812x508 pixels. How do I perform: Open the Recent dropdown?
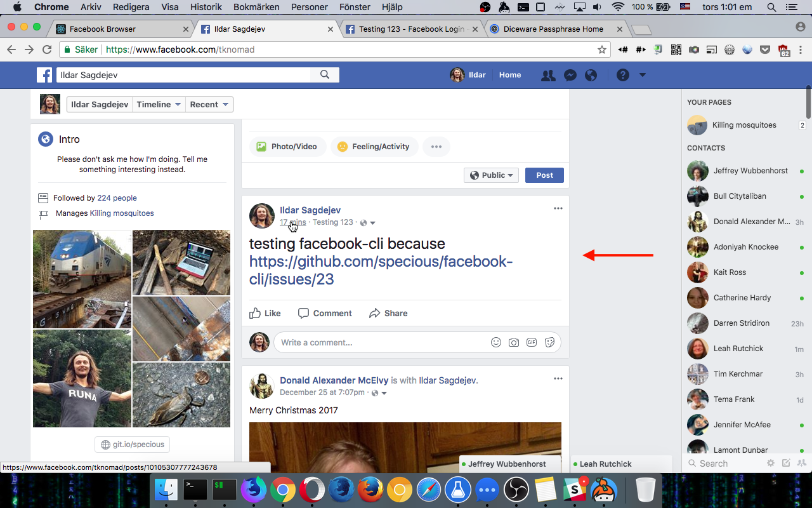pos(209,105)
